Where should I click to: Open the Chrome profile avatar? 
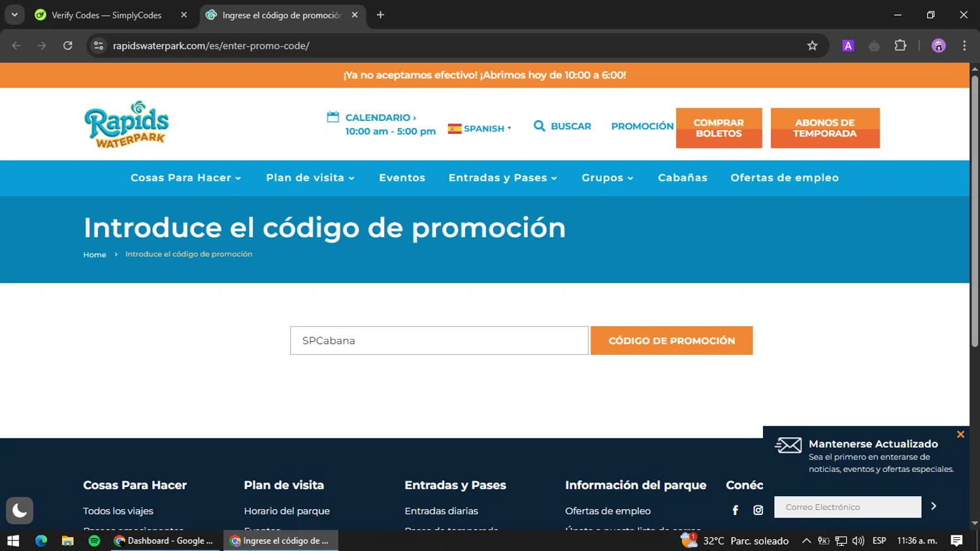(x=938, y=46)
